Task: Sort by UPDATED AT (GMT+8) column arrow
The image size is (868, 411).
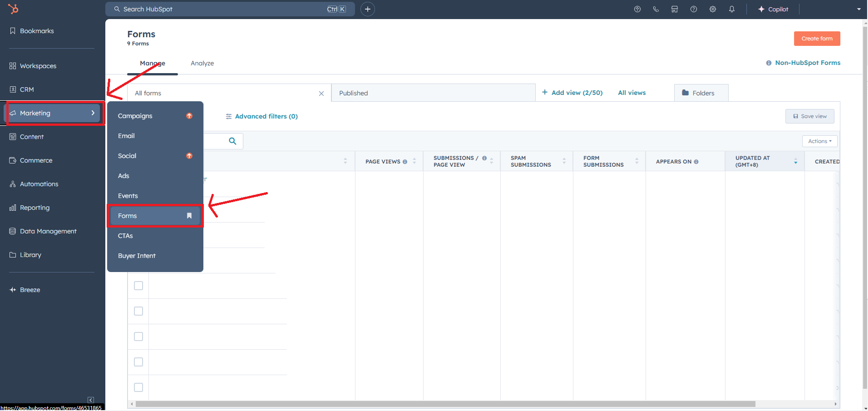Action: tap(795, 161)
